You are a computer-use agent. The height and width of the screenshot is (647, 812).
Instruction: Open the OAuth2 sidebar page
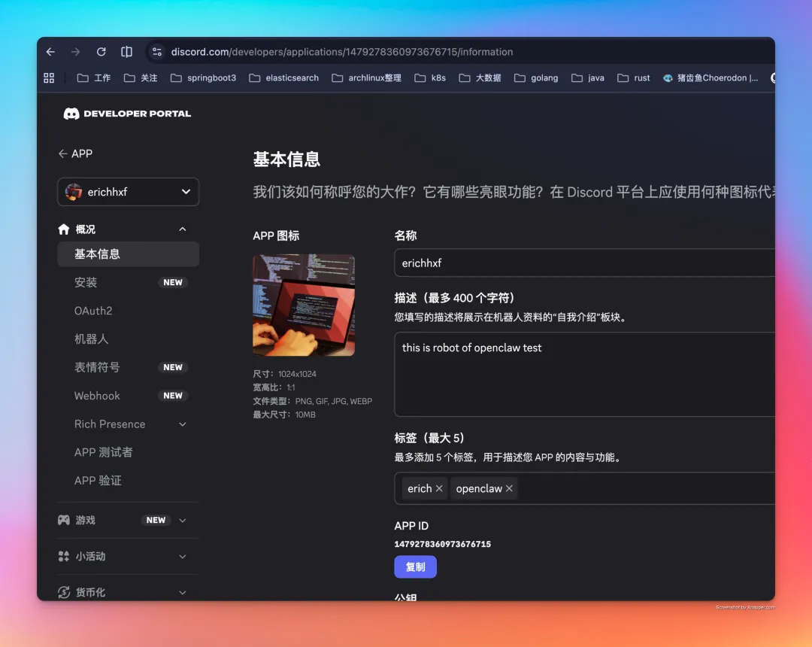[x=93, y=311]
